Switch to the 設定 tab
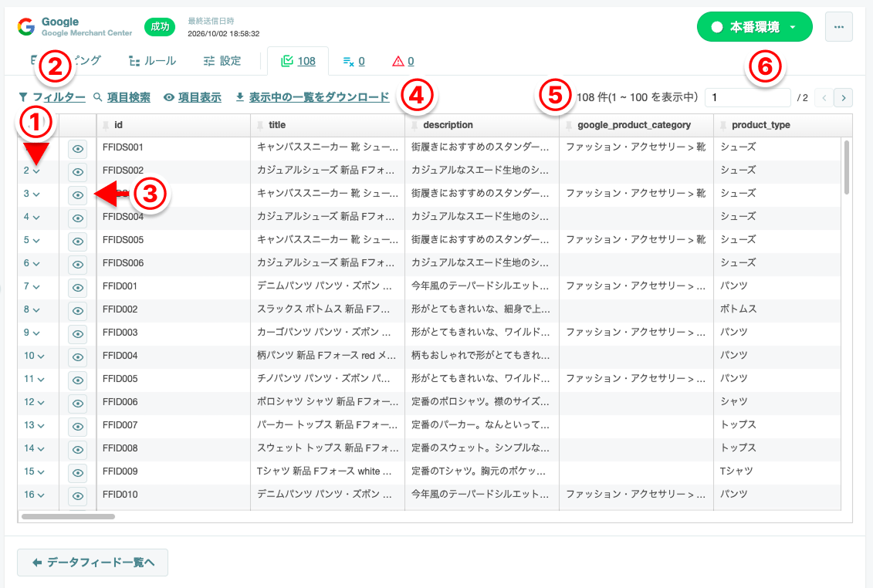The width and height of the screenshot is (873, 588). (x=222, y=61)
